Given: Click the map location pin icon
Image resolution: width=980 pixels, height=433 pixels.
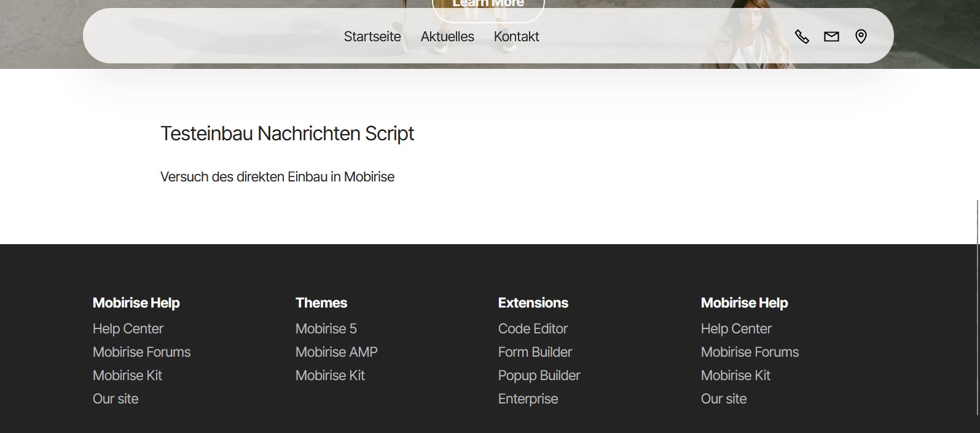Looking at the screenshot, I should 861,37.
